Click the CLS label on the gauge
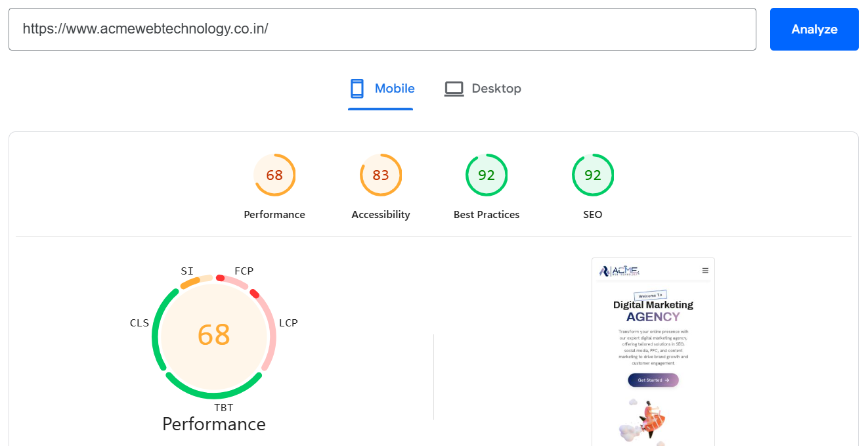868x446 pixels. click(139, 323)
